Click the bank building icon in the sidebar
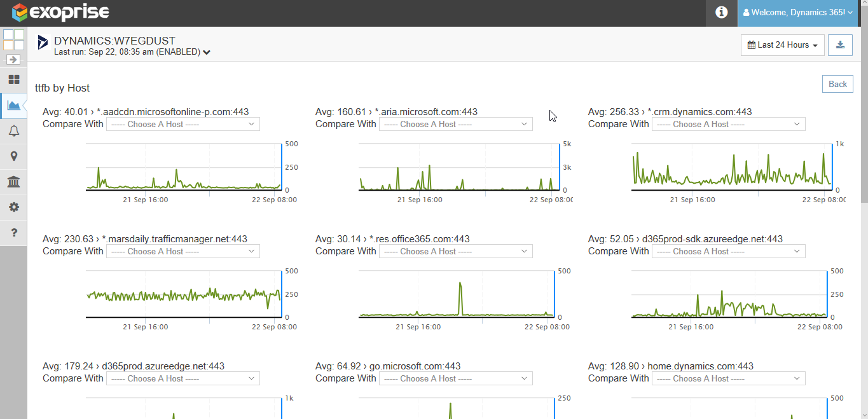Image resolution: width=868 pixels, height=419 pixels. [13, 182]
